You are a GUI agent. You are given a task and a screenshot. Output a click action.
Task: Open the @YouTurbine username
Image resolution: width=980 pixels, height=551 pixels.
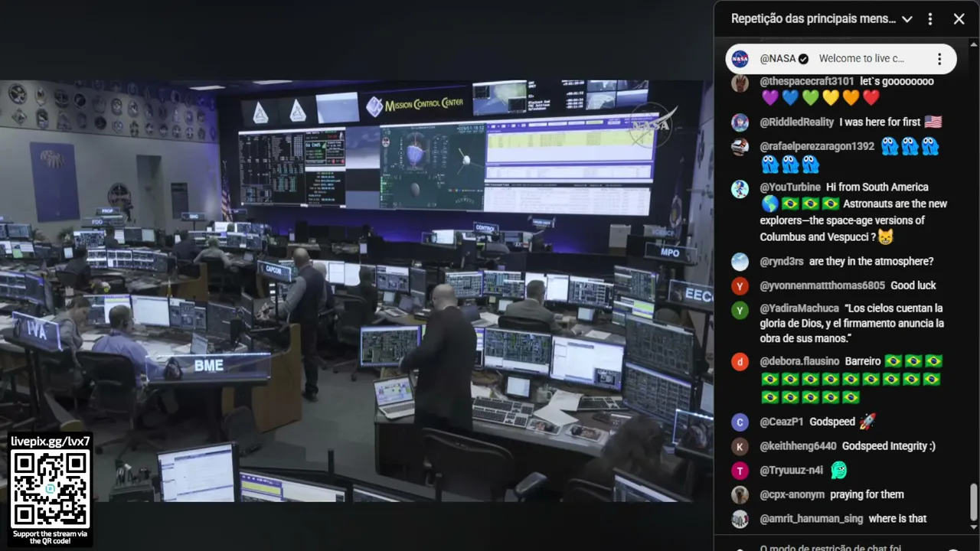point(790,187)
